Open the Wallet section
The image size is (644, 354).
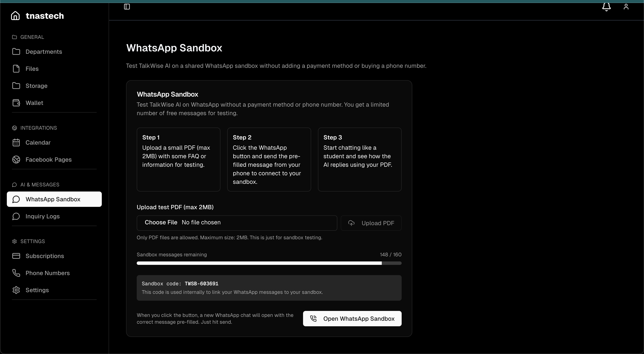[34, 103]
